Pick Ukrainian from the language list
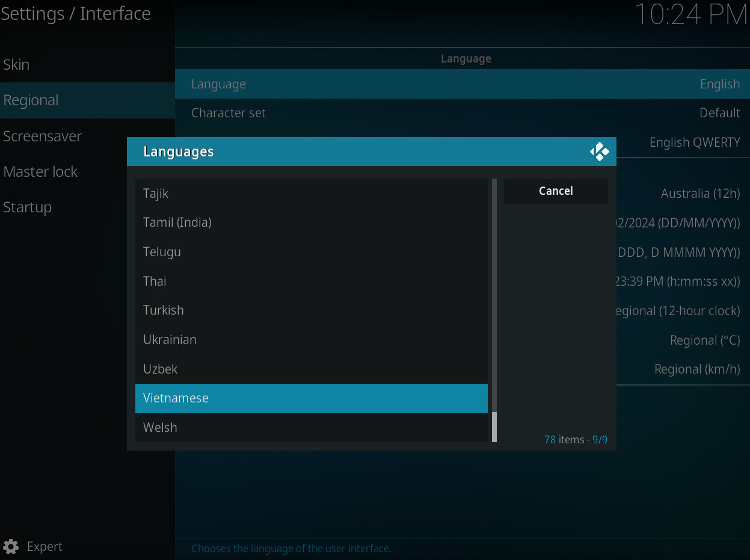 (x=311, y=340)
